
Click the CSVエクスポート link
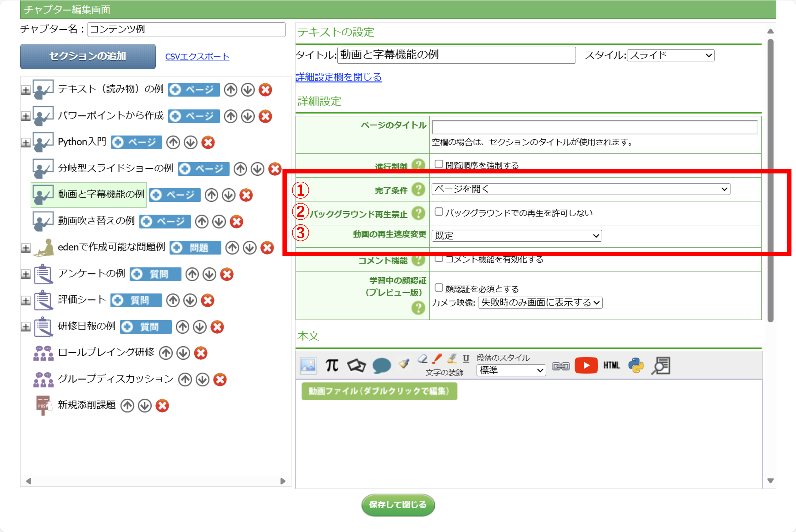(x=197, y=56)
